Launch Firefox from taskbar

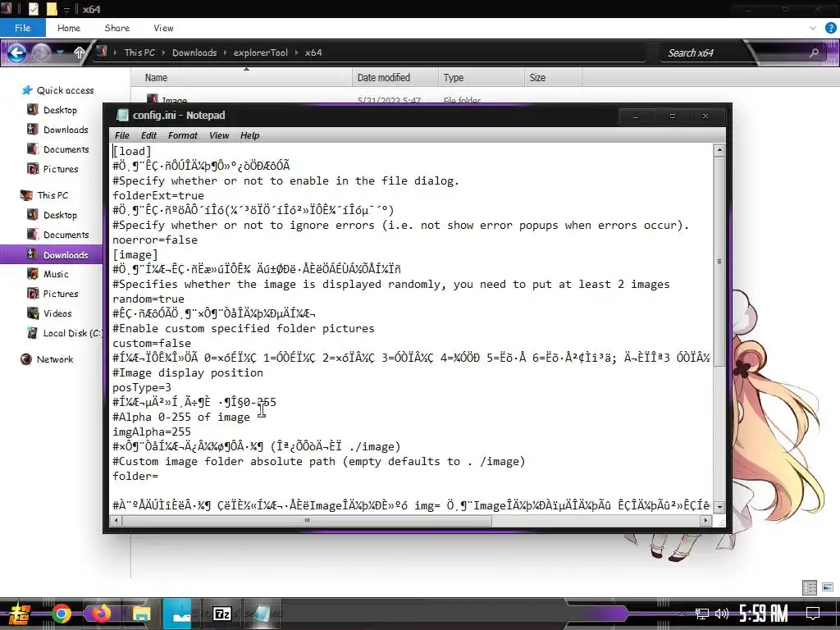pyautogui.click(x=101, y=614)
